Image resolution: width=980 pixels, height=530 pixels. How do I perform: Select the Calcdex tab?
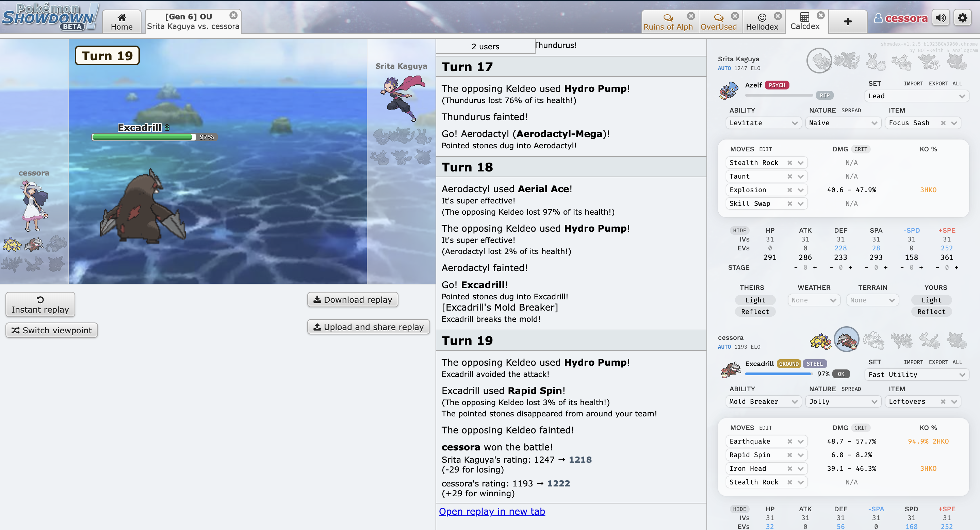click(x=805, y=22)
